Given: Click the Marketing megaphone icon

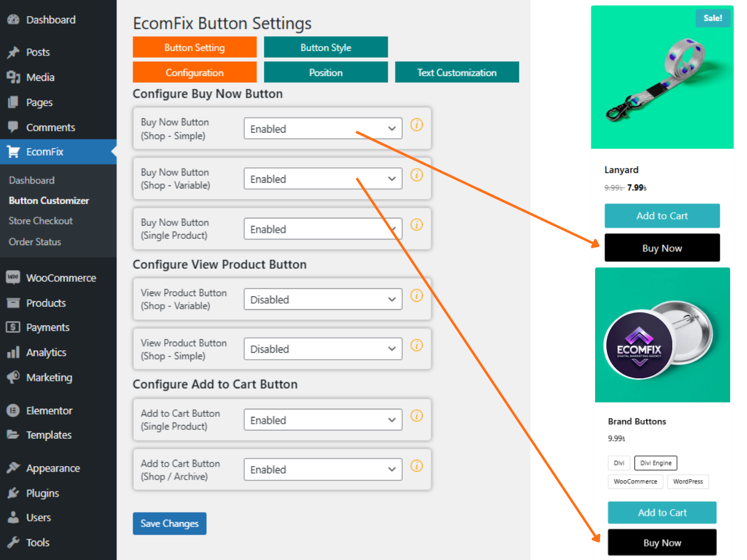Looking at the screenshot, I should pos(12,377).
